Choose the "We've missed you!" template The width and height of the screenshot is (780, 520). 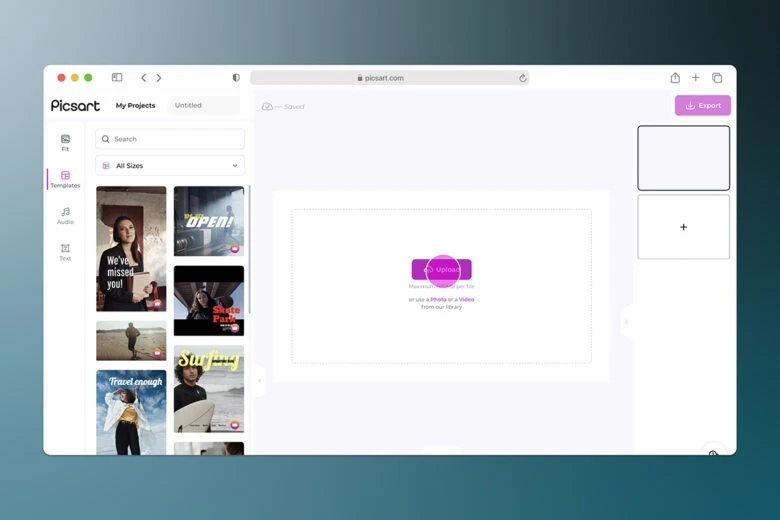coord(131,249)
